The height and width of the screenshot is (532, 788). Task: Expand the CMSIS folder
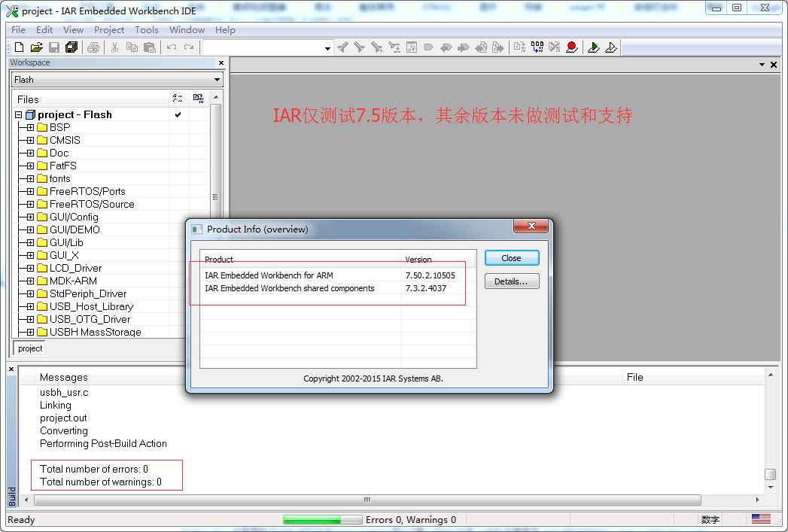(x=30, y=140)
